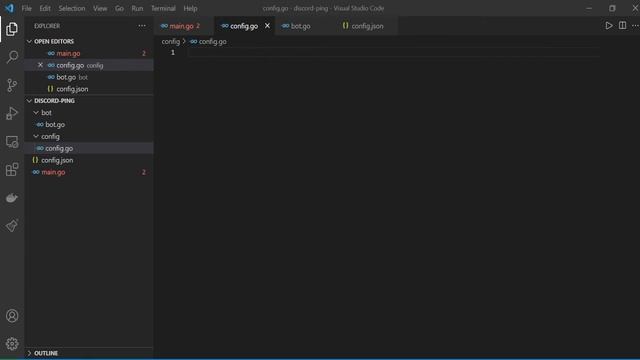640x360 pixels.
Task: Open main.go in Open Editors list
Action: 89,53
